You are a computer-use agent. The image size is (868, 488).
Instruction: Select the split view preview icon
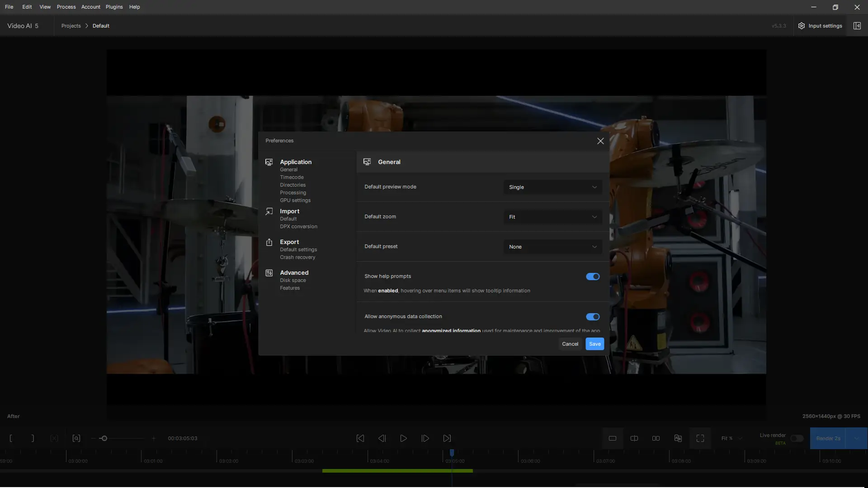coord(634,438)
